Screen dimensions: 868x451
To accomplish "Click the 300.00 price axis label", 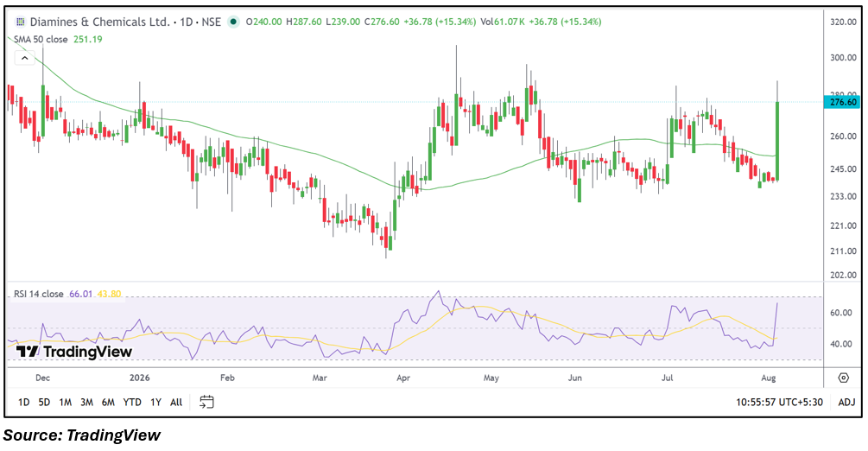I will (844, 58).
